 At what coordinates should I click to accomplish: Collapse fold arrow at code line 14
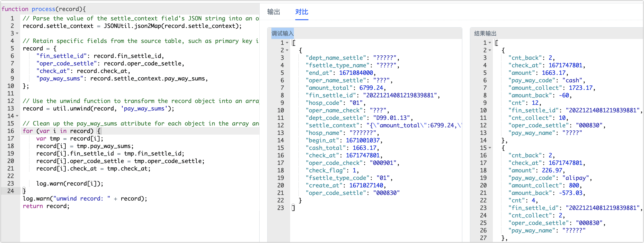(x=17, y=116)
